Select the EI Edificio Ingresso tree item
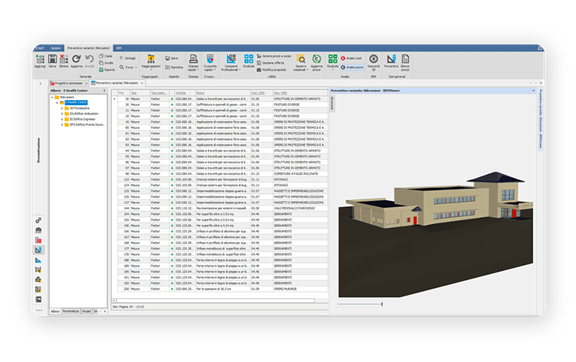The width and height of the screenshot is (576, 362). [x=82, y=119]
